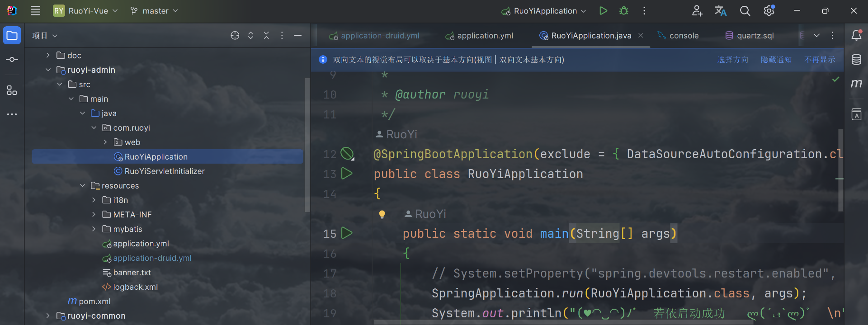
Task: Open RuoYiApplication run configuration dropdown
Action: [544, 11]
